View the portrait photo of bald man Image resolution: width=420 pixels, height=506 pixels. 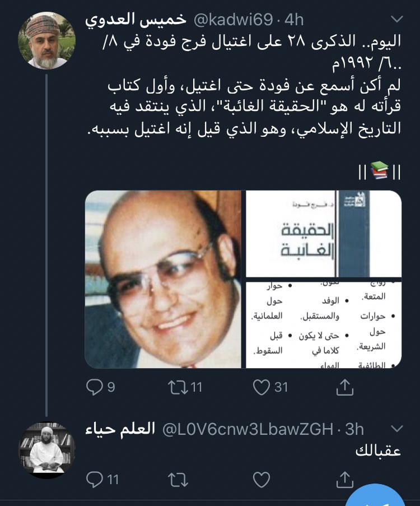(x=163, y=279)
